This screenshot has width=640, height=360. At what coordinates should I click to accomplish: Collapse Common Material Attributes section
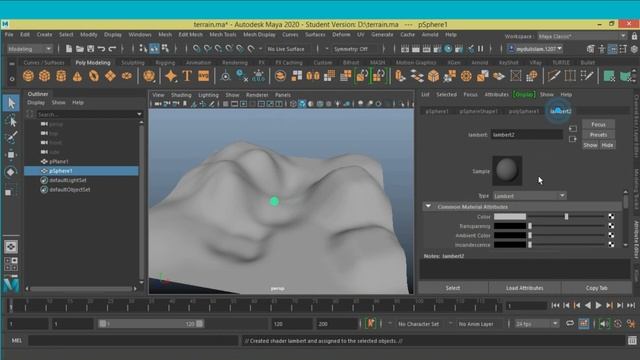pos(428,207)
